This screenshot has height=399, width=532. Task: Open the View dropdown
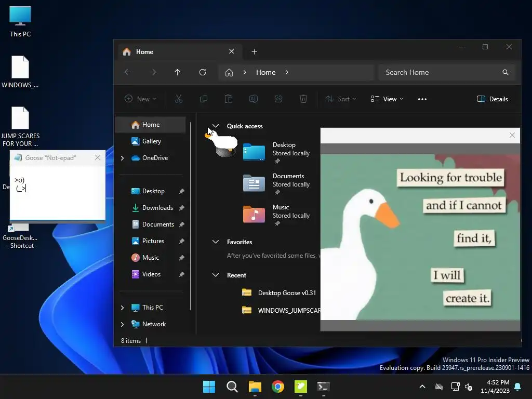(x=387, y=99)
